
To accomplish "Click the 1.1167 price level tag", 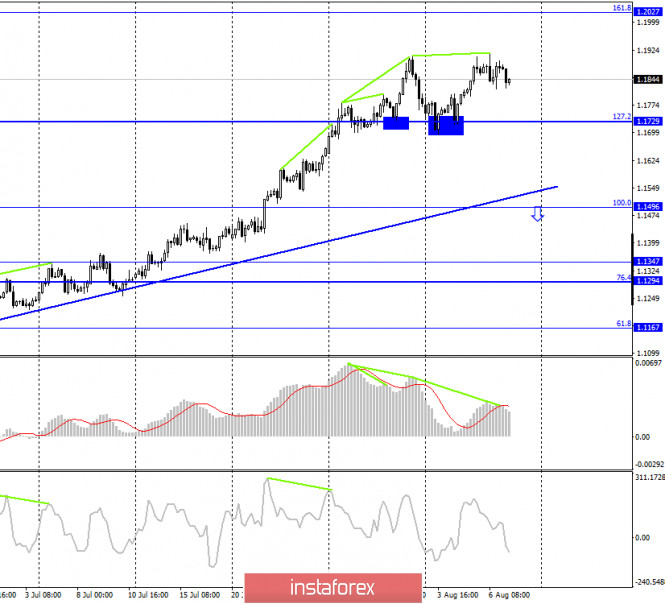I will pos(646,327).
